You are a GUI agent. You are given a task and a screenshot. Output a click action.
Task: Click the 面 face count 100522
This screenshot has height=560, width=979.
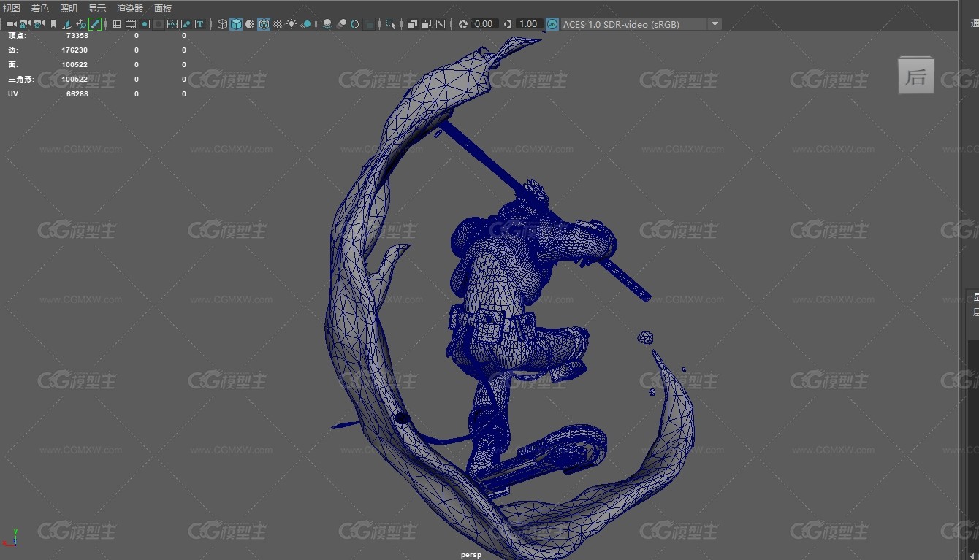(x=75, y=65)
